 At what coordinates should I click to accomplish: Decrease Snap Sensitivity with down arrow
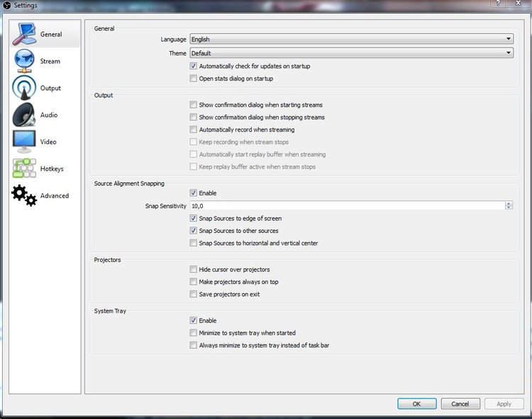[x=509, y=207]
